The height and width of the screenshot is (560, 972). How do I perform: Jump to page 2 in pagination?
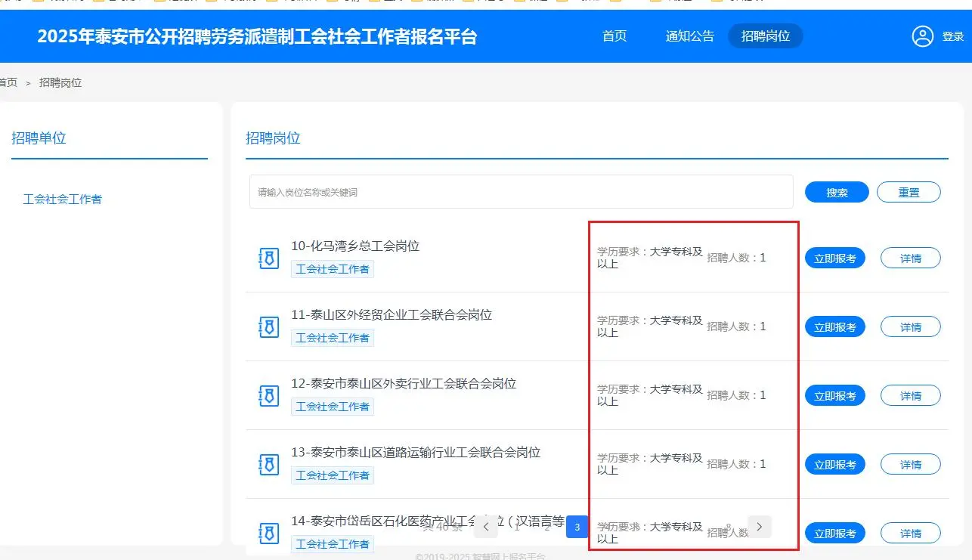(x=546, y=527)
